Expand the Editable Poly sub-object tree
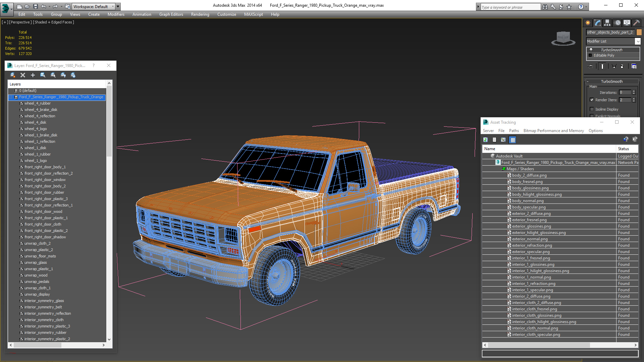Screen dimensions: 644x362 [590, 55]
